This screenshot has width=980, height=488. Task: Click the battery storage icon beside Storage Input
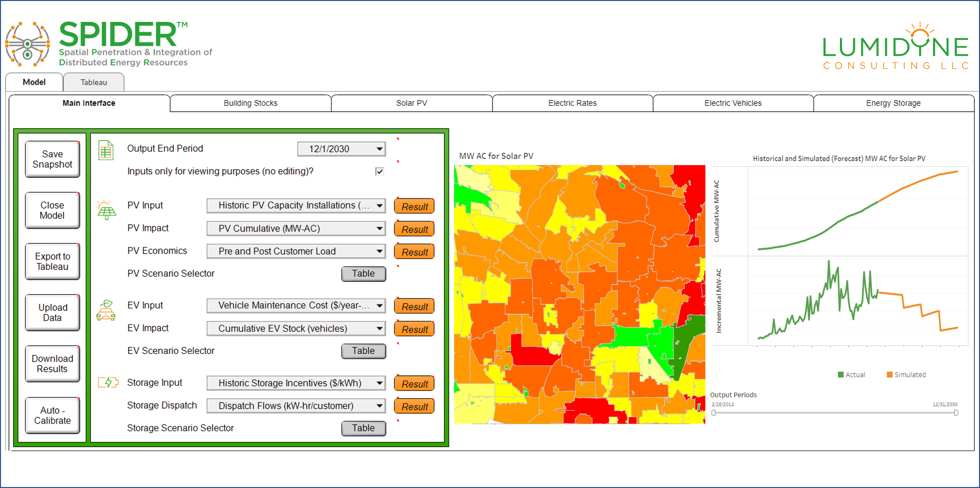click(108, 383)
